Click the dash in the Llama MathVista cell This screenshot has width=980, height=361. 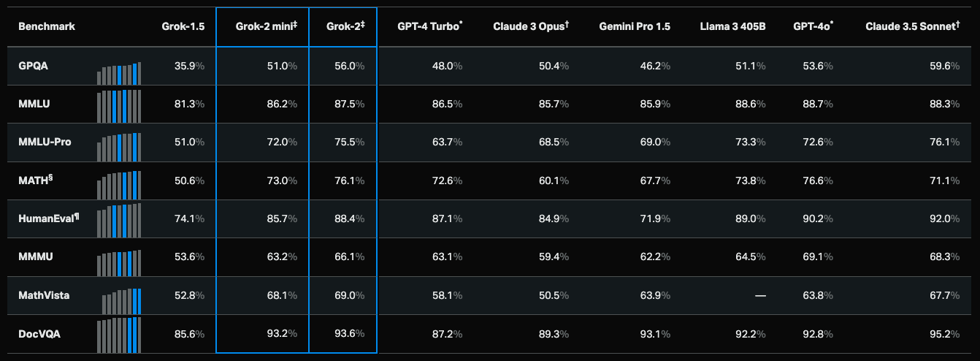pos(760,295)
